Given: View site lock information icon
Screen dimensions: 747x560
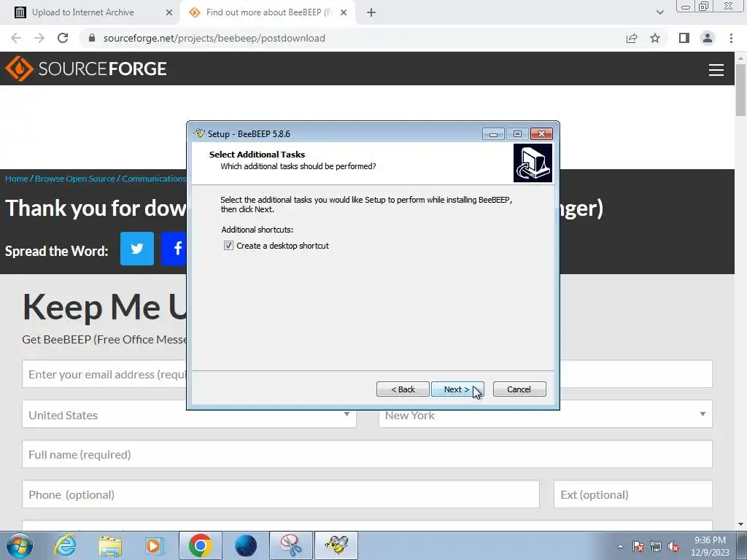Looking at the screenshot, I should click(92, 38).
